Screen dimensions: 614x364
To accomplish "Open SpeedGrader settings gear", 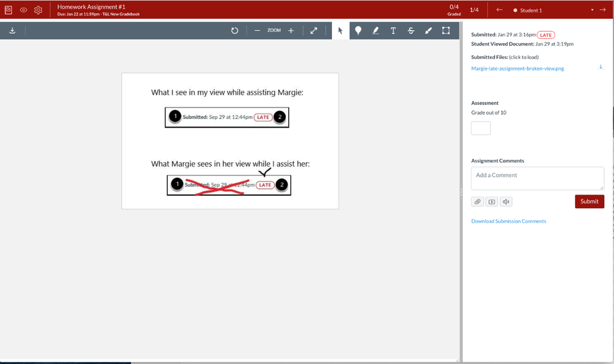I will (x=38, y=10).
